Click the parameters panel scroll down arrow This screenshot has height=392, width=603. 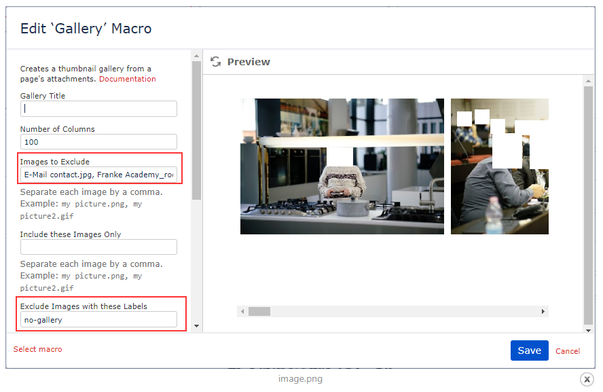click(197, 326)
